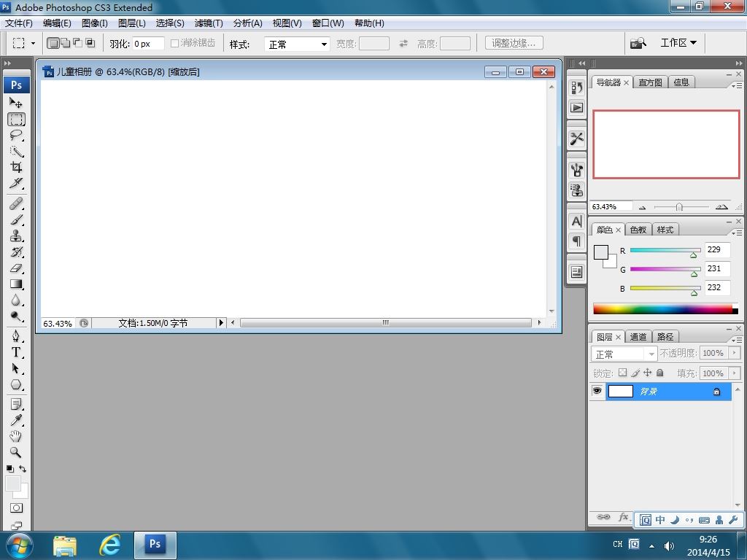Select the Polygon shape tool
This screenshot has height=560, width=747.
(x=16, y=384)
